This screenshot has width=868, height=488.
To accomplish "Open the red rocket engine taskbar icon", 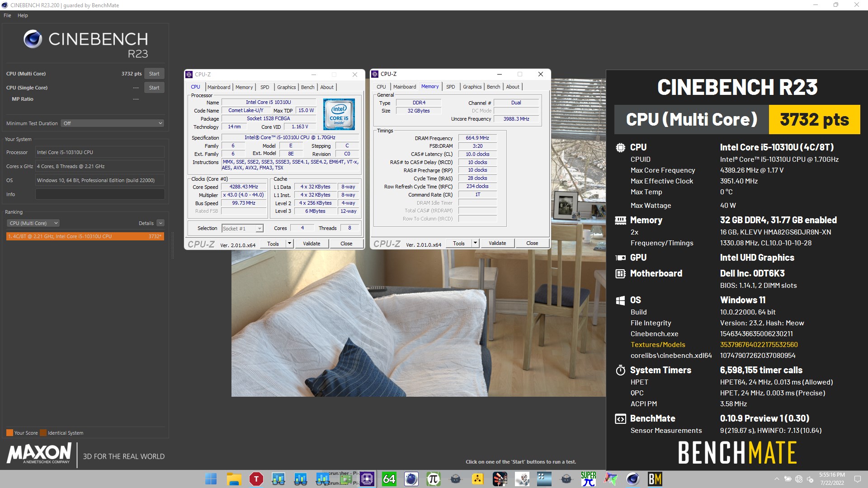I will coord(500,479).
